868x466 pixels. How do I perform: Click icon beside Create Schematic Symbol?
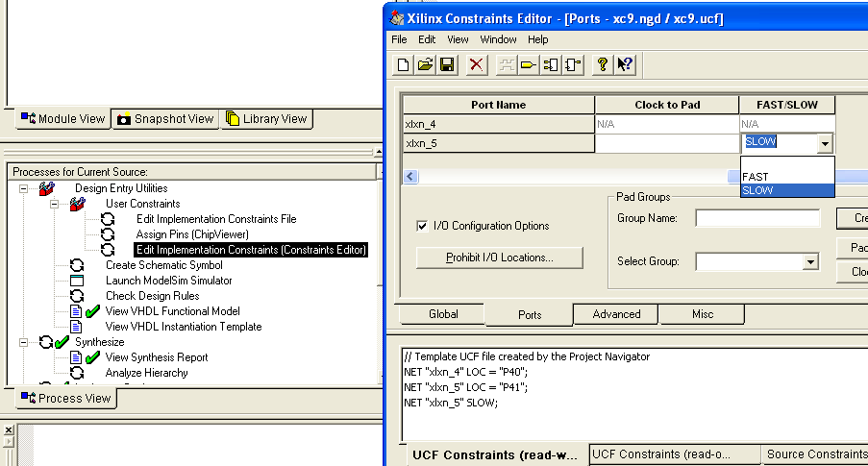(77, 265)
